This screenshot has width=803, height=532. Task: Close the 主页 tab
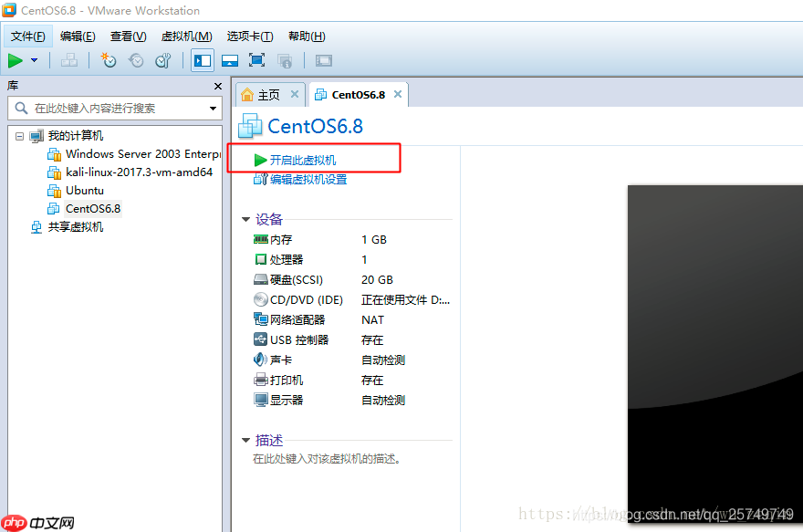click(x=295, y=94)
